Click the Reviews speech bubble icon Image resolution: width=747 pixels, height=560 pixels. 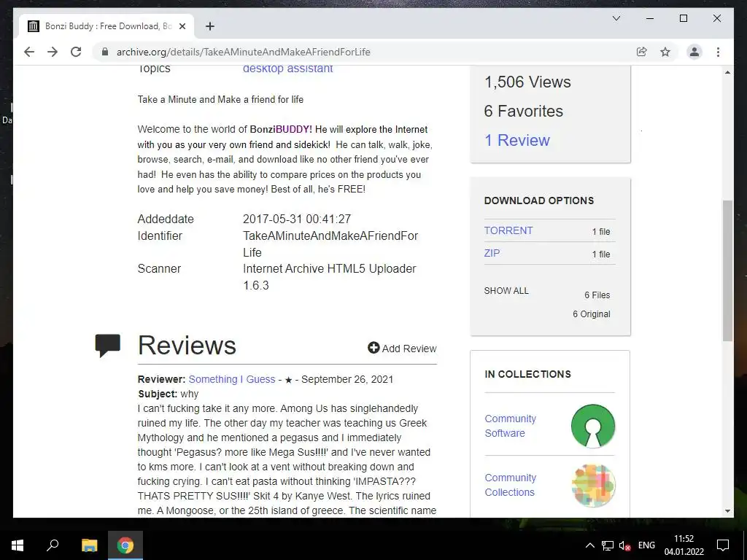point(108,345)
